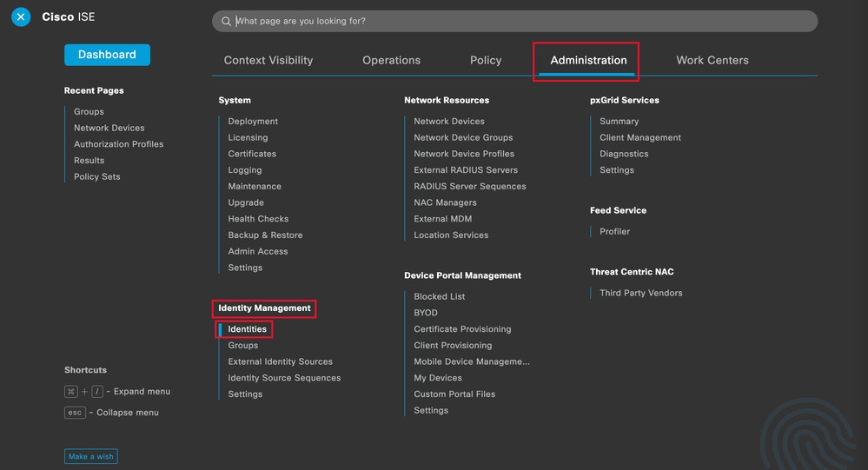Open Network Device Profiles

464,154
